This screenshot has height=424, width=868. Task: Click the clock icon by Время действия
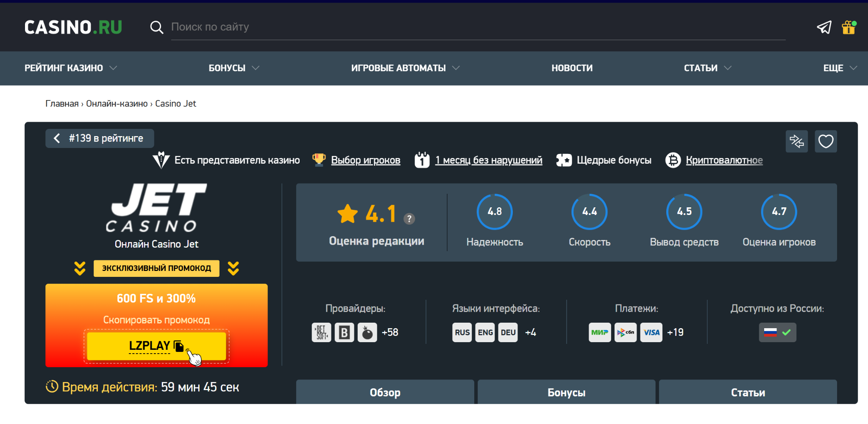coord(52,386)
